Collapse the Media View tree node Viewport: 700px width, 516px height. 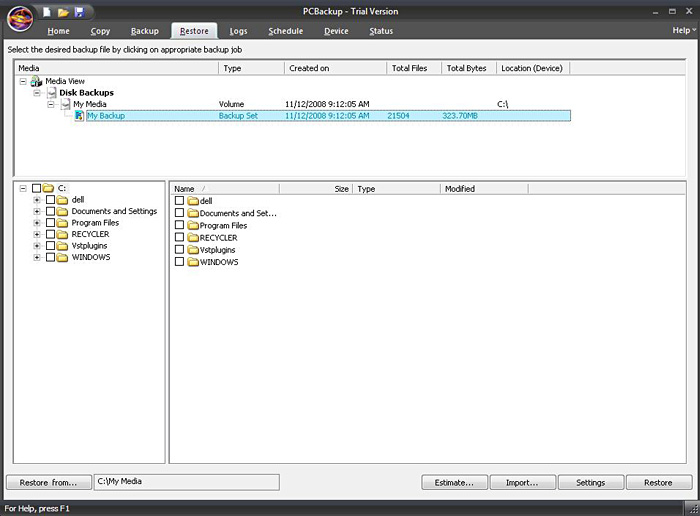coord(23,82)
